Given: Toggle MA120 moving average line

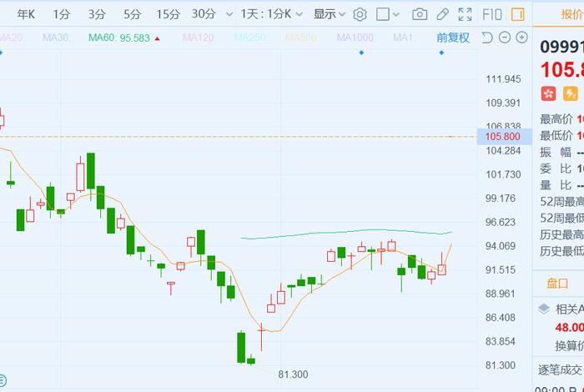Looking at the screenshot, I should (x=199, y=38).
